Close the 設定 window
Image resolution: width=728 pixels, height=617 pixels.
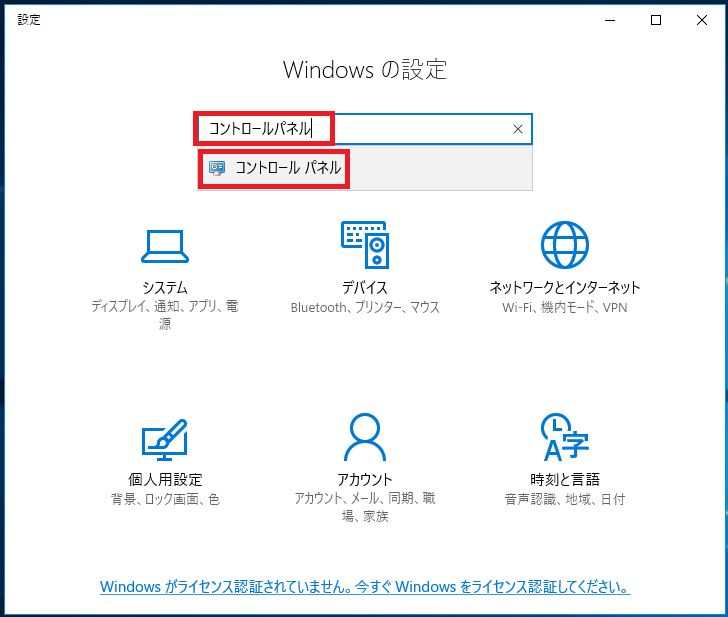point(702,20)
